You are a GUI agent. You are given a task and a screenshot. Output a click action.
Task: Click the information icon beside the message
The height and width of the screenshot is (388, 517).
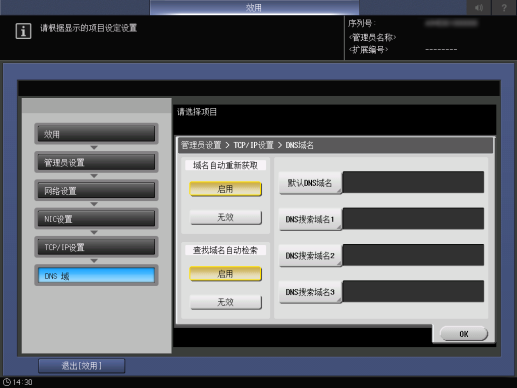tap(23, 31)
